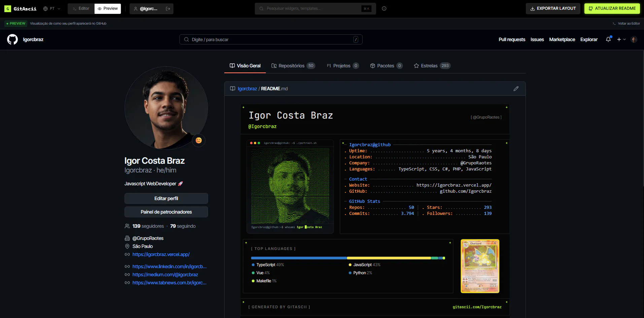Click the https://igorcbraz.vercel.app/ Website value
This screenshot has height=318, width=644.
pos(454,185)
